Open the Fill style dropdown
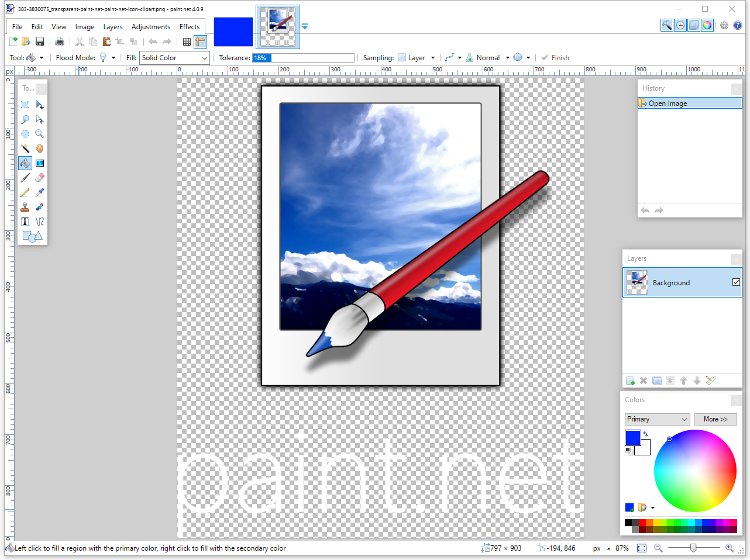 (174, 57)
